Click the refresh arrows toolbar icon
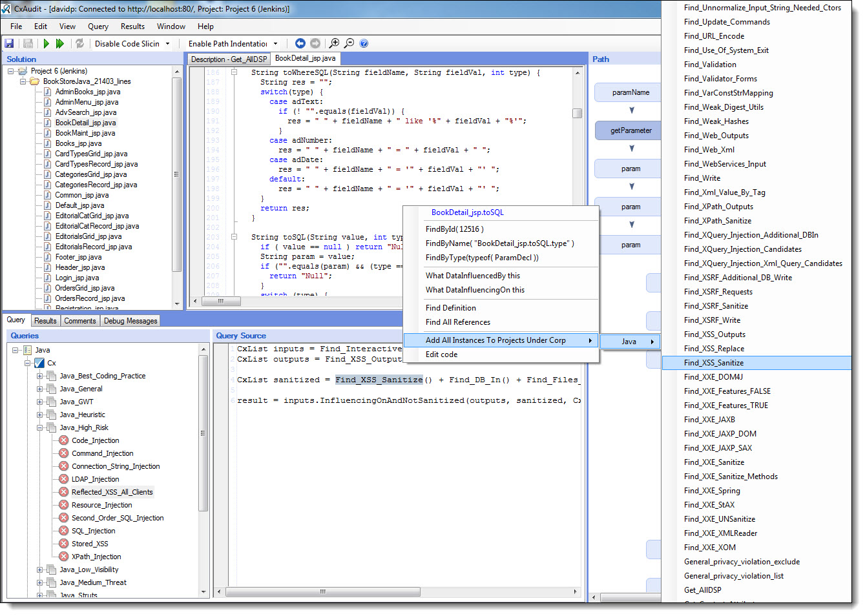This screenshot has width=865, height=616. coord(79,43)
